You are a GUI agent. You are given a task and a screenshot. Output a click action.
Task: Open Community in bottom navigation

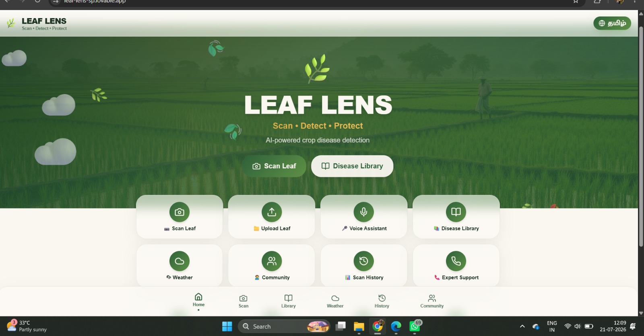[x=432, y=301]
